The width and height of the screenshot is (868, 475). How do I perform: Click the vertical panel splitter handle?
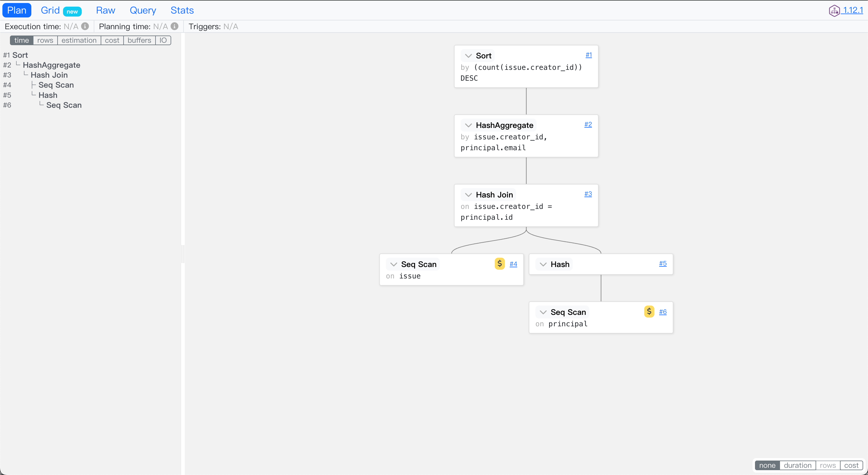point(183,254)
